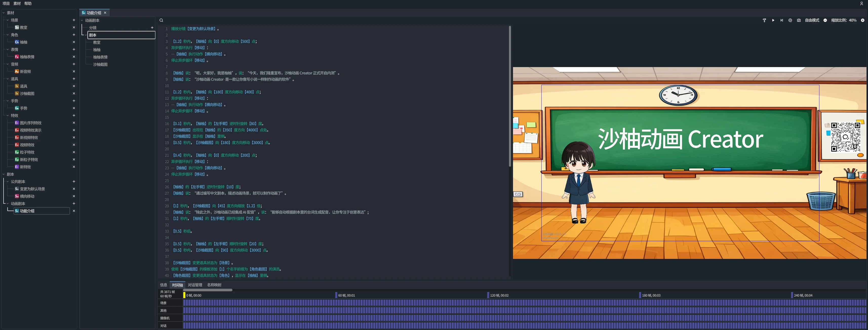Select 图片序列特效 in the asset tree
The image size is (868, 330).
pyautogui.click(x=31, y=123)
